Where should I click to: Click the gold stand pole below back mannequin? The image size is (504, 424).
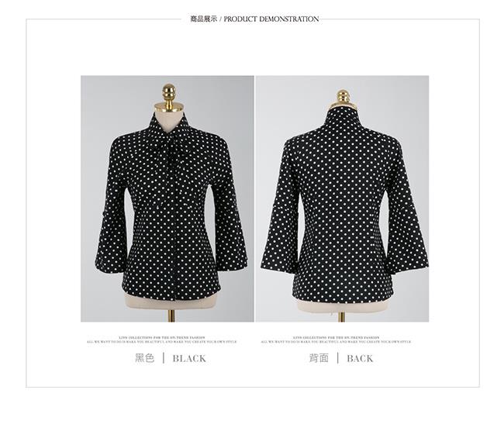[342, 317]
